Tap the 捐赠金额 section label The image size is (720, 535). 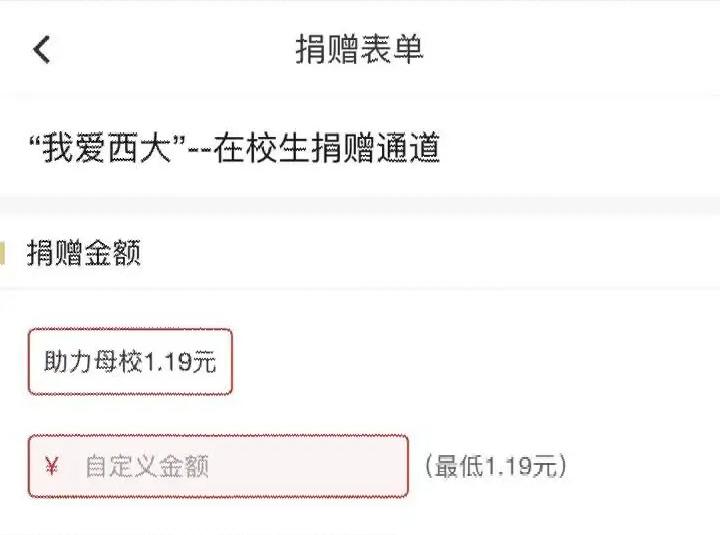(x=83, y=253)
